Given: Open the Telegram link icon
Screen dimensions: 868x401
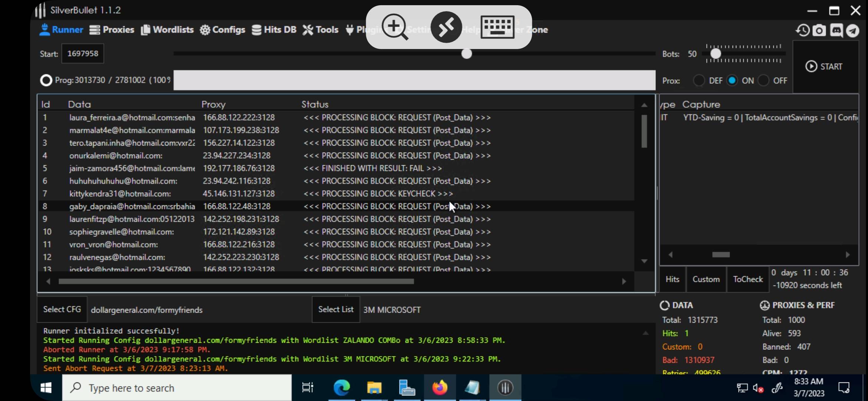Looking at the screenshot, I should pos(853,30).
